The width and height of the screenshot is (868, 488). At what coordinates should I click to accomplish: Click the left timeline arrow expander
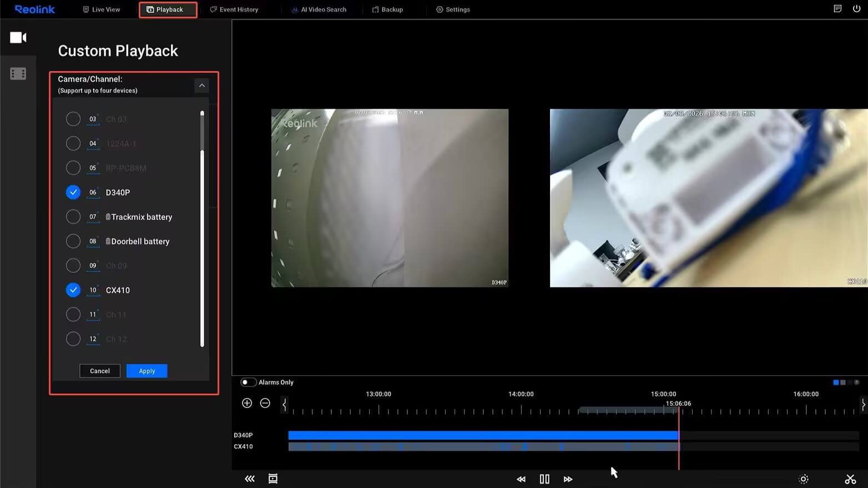coord(285,405)
